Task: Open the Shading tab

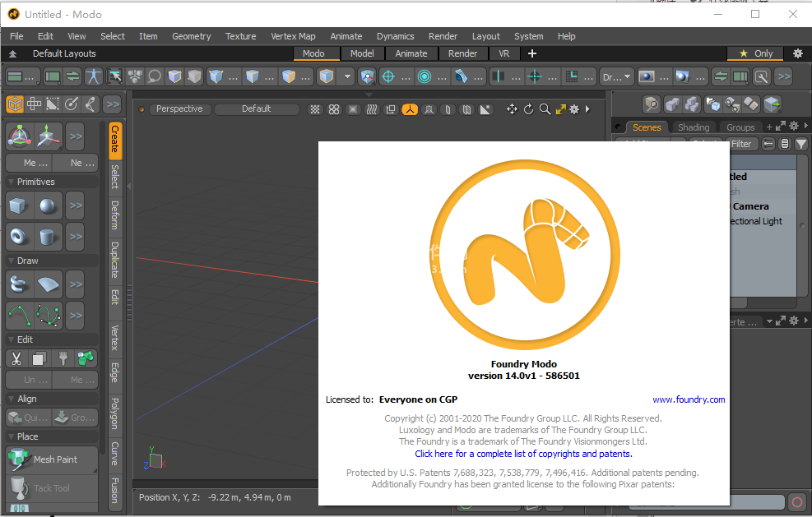Action: 694,127
